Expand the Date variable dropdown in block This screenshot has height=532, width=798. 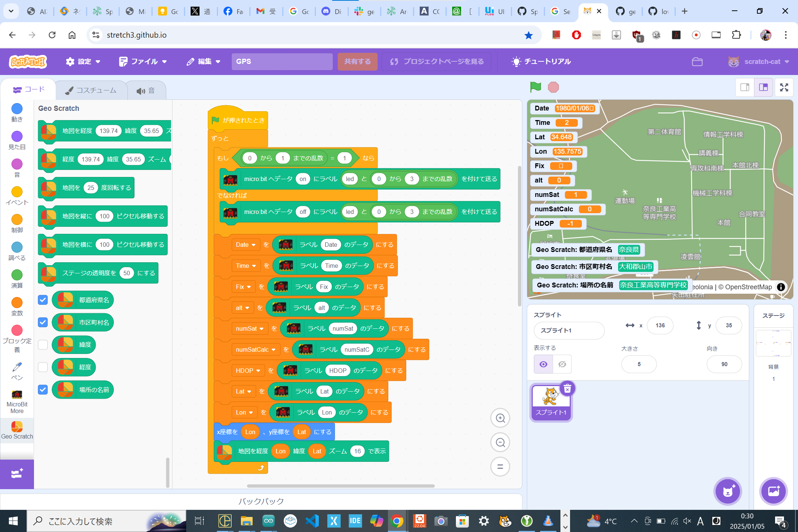coord(253,245)
